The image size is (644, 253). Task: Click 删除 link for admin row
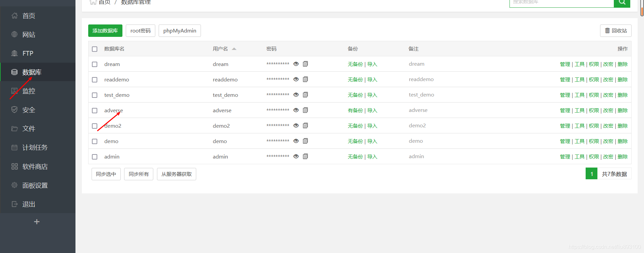click(623, 156)
